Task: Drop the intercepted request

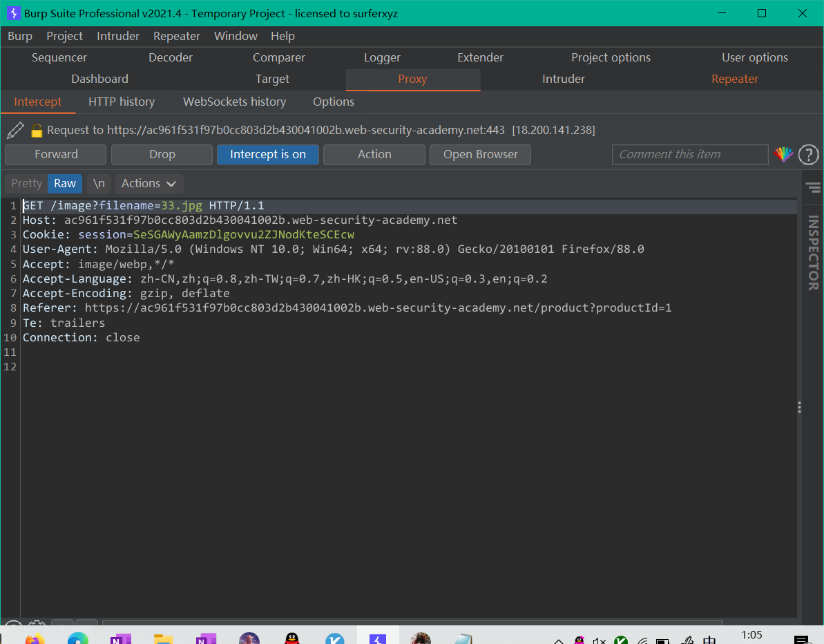Action: (162, 155)
